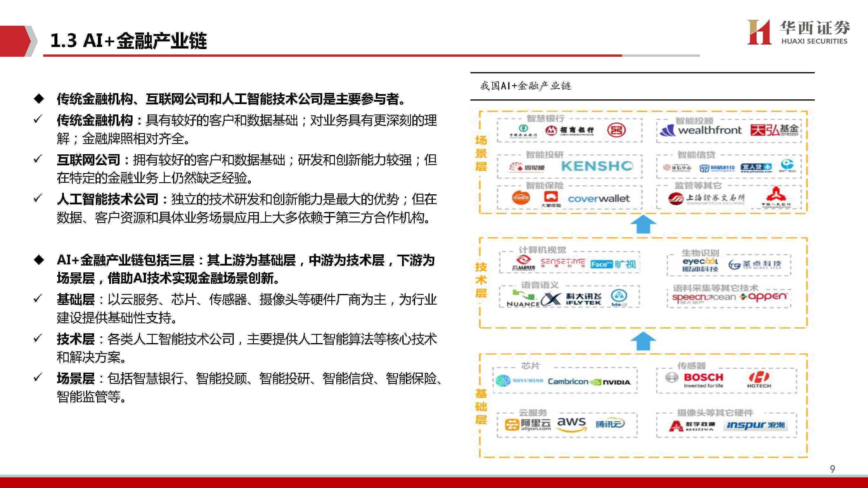868x488 pixels.
Task: Click the red ICBC circular logo
Action: [x=616, y=130]
